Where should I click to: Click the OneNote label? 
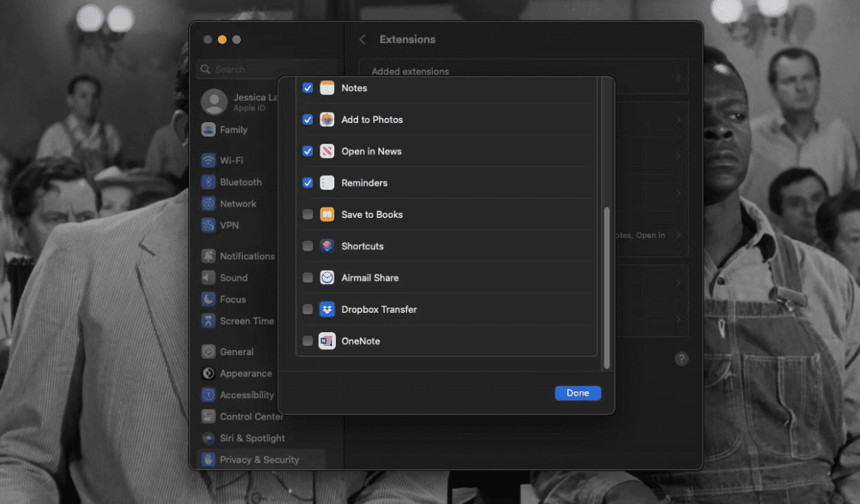pyautogui.click(x=360, y=341)
